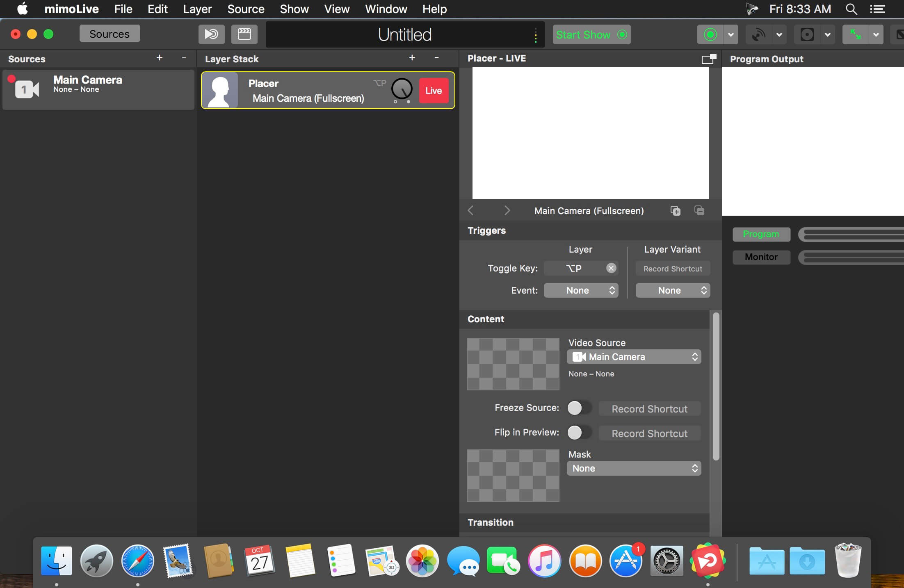Image resolution: width=904 pixels, height=588 pixels.
Task: Click the duplicate layer variant icon
Action: point(676,210)
